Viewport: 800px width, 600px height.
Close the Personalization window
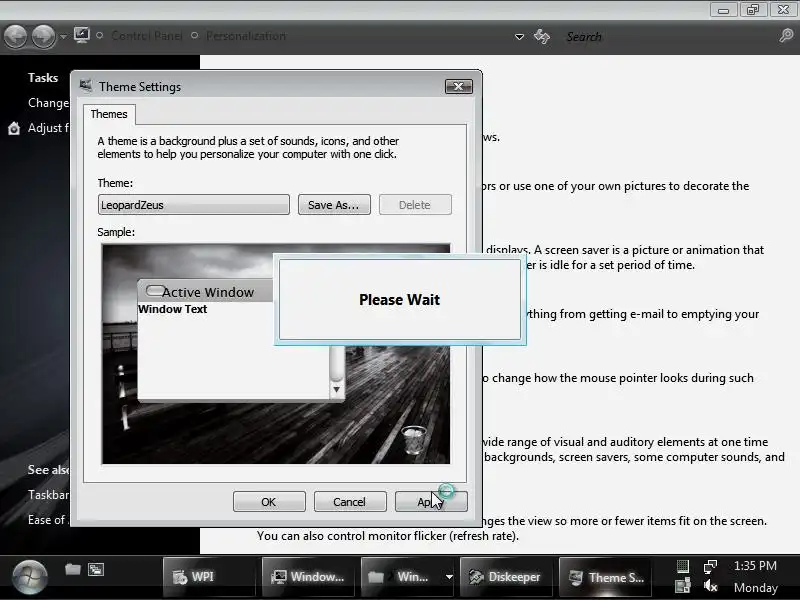783,10
